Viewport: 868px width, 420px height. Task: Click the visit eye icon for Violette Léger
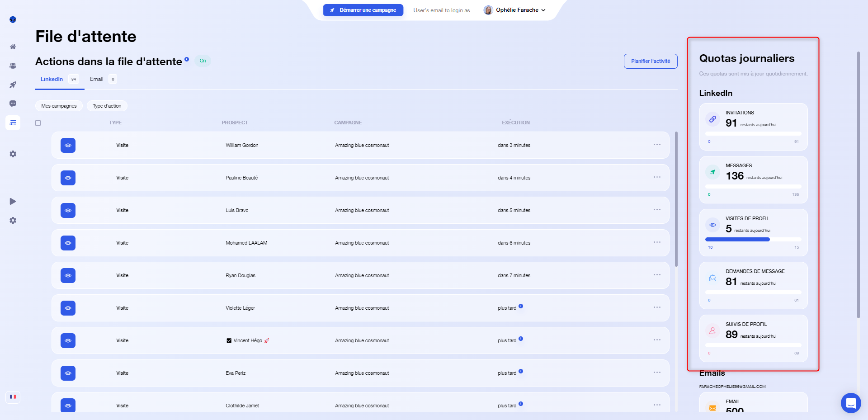coord(68,308)
